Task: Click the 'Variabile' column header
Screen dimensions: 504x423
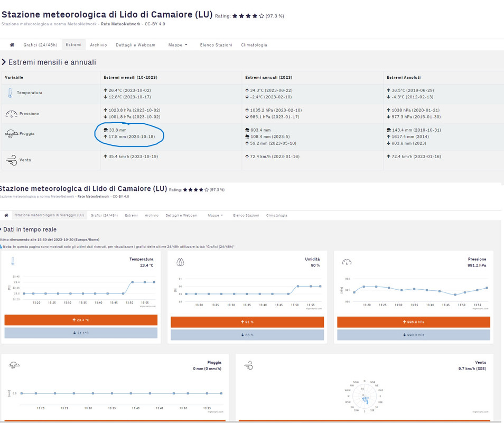Action: (14, 78)
